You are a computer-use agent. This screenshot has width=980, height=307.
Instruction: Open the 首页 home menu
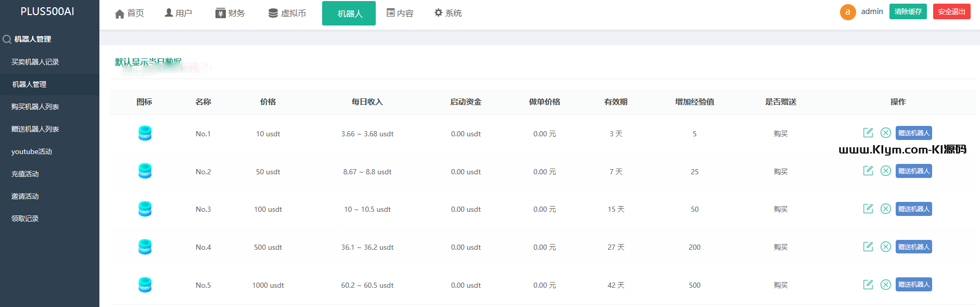(130, 13)
